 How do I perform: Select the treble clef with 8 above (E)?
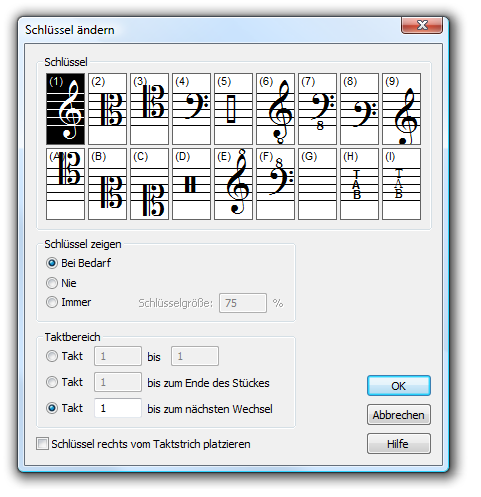[x=233, y=184]
